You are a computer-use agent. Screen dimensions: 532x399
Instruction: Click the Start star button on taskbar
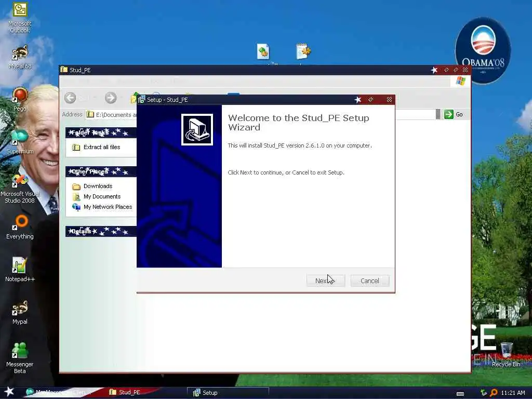[x=9, y=392]
